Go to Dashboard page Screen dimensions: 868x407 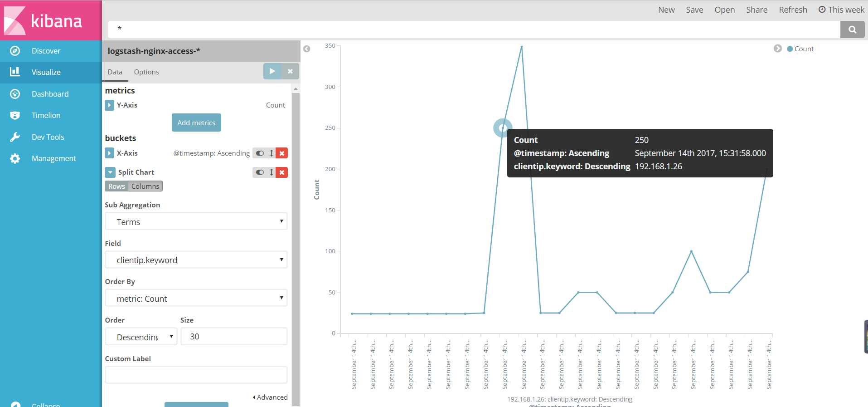(x=50, y=94)
